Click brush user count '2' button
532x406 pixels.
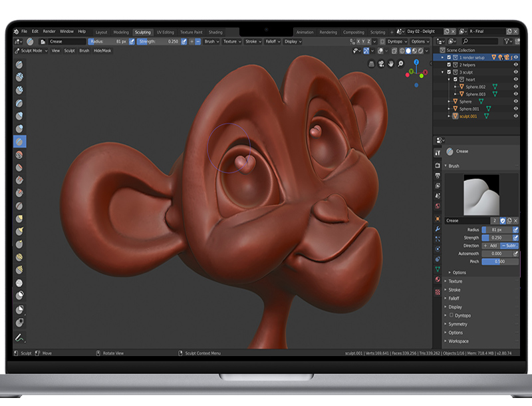495,221
